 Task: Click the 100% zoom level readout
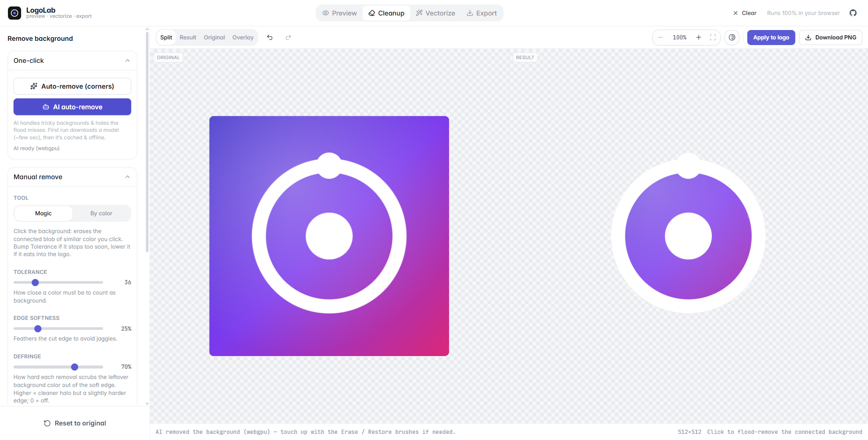tap(680, 38)
